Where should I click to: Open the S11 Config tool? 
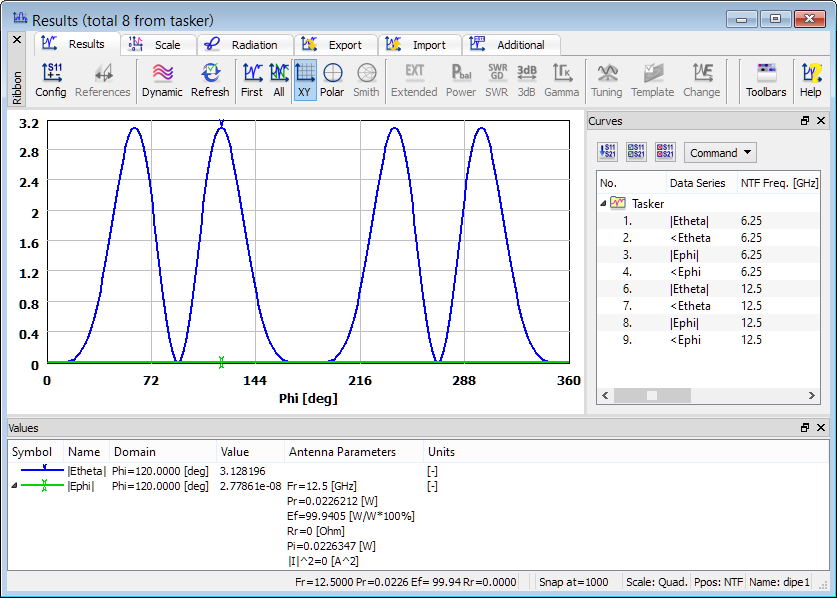click(50, 80)
